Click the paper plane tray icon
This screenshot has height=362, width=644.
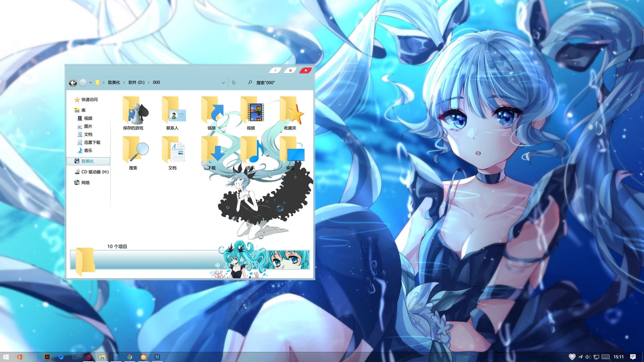581,357
